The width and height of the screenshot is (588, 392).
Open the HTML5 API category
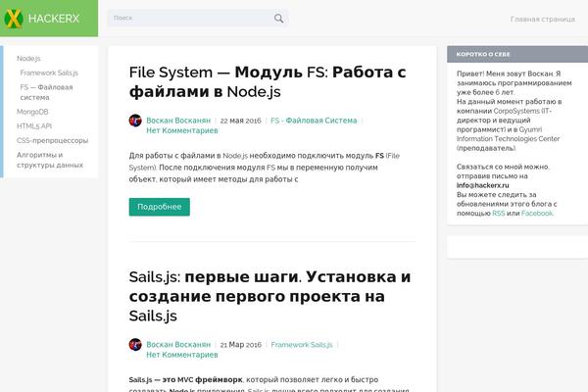34,126
